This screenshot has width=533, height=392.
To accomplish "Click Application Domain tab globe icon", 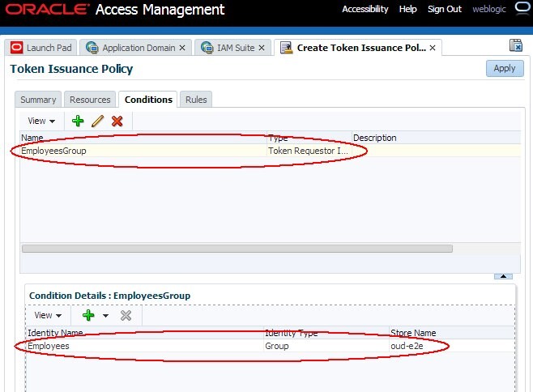I will coord(92,48).
